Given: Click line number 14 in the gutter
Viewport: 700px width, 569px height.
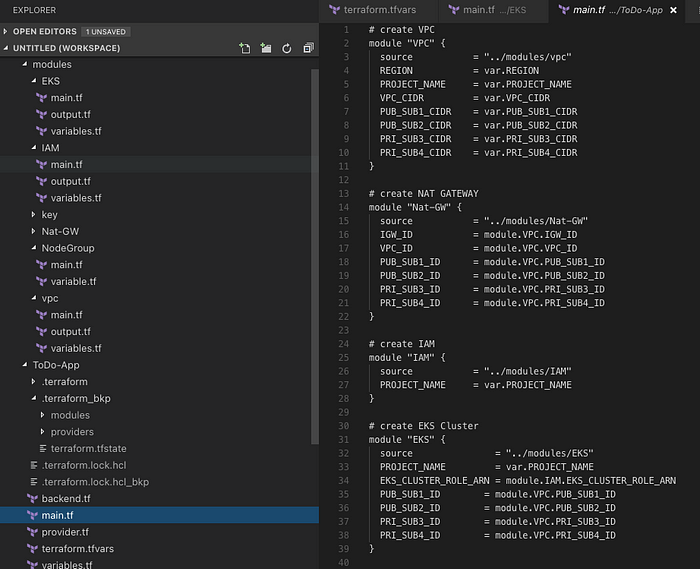Looking at the screenshot, I should pyautogui.click(x=344, y=207).
